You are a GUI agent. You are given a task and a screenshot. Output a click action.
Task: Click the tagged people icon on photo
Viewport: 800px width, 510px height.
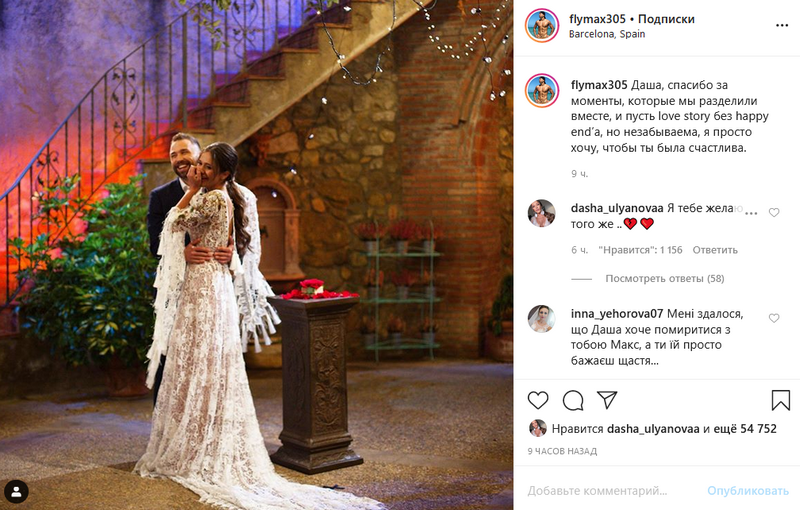click(x=16, y=492)
